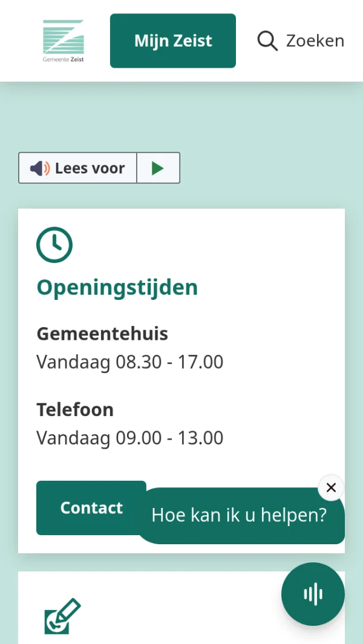The width and height of the screenshot is (363, 644).
Task: Open the Hoe kan ik u helpen chat
Action: click(x=239, y=515)
